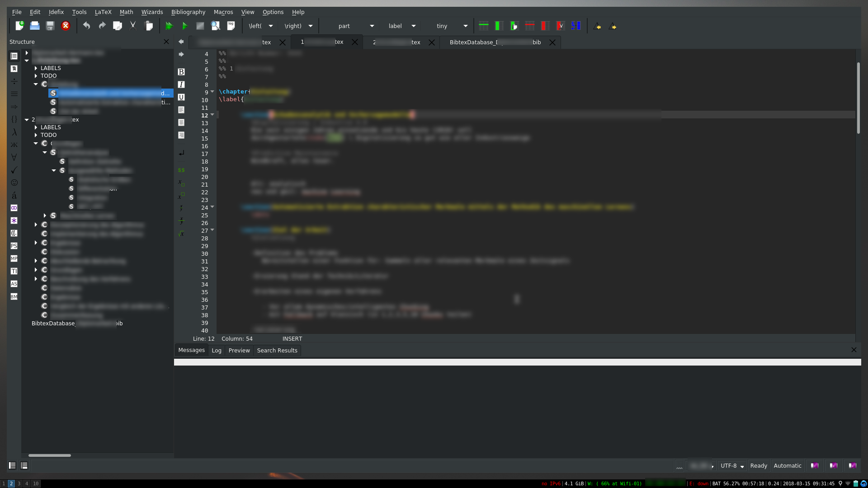Close the Structure panel
Image resolution: width=868 pixels, height=488 pixels.
(166, 42)
